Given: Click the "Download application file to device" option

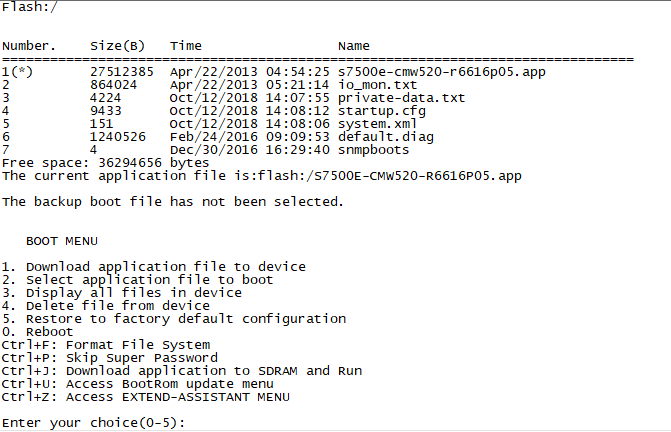Looking at the screenshot, I should [154, 267].
